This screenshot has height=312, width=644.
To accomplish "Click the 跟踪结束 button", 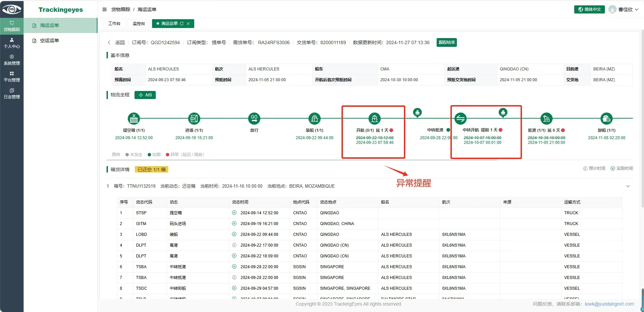I will point(447,42).
